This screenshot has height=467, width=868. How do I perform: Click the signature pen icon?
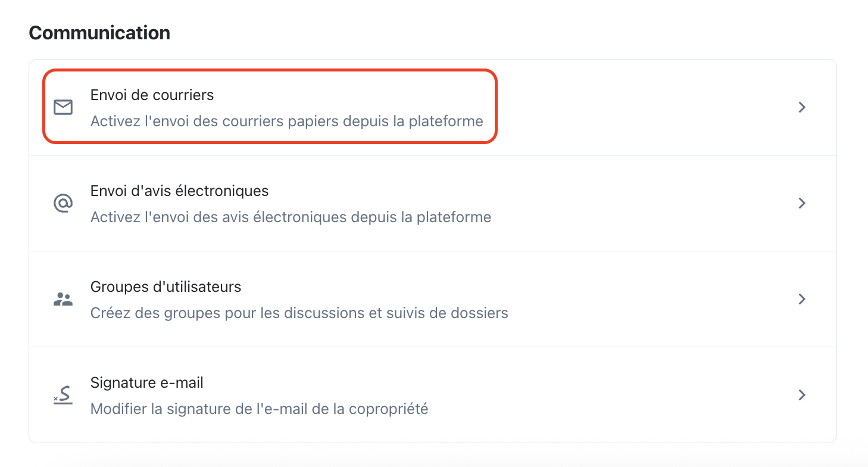63,395
